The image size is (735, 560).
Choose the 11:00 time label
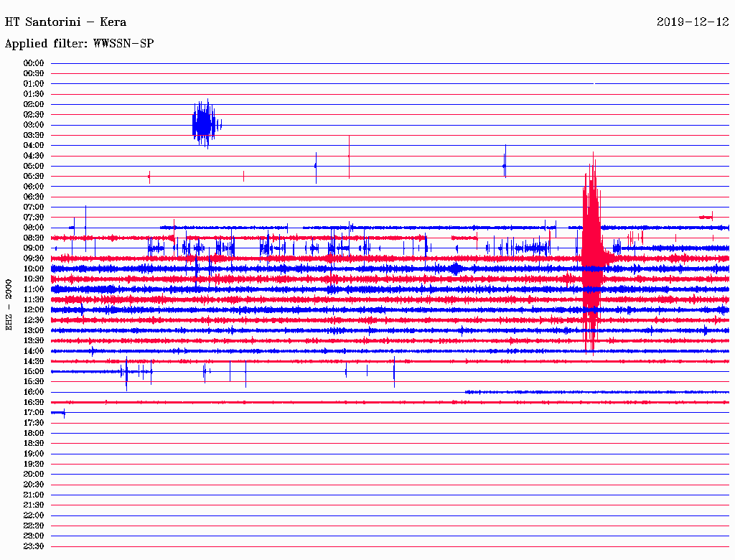(x=34, y=289)
